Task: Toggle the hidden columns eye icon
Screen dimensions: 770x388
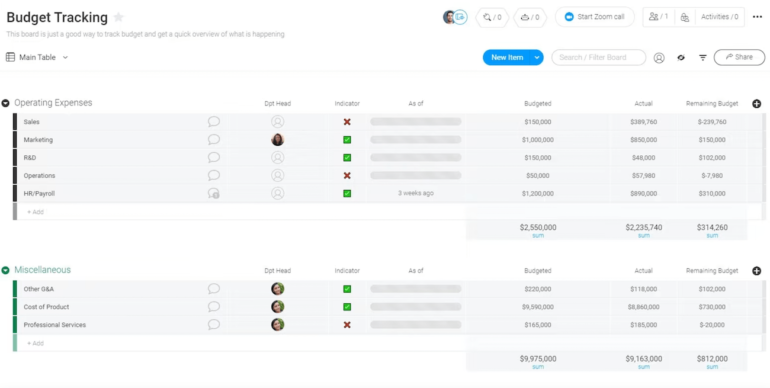Action: (681, 57)
